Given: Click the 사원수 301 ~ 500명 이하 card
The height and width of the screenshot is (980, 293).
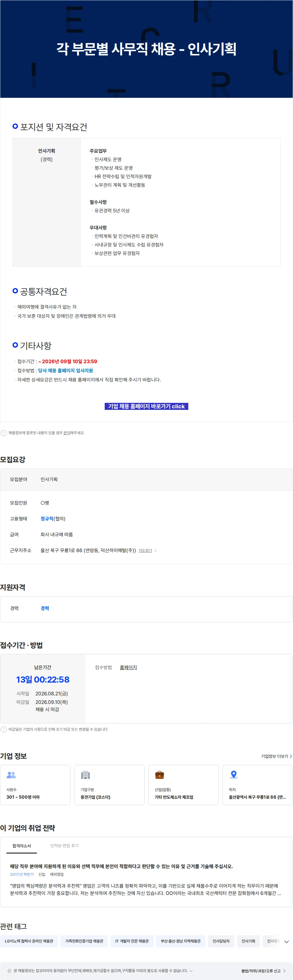Looking at the screenshot, I should click(x=35, y=785).
